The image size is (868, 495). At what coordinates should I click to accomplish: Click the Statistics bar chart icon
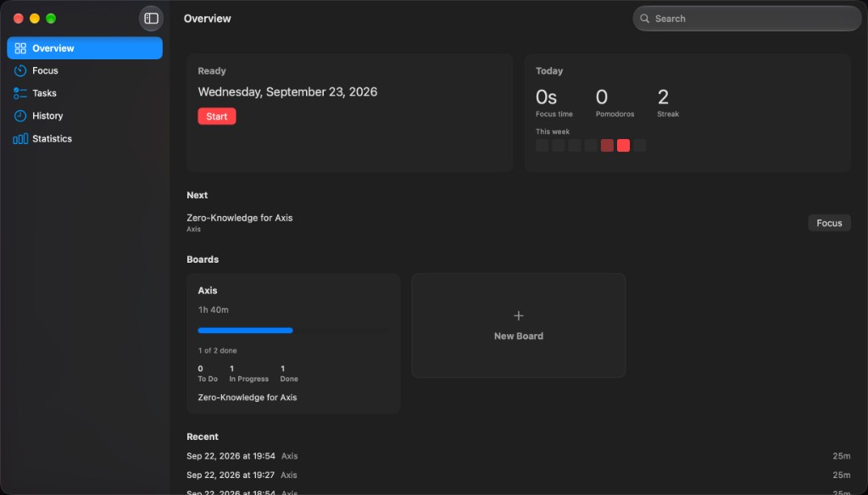click(20, 139)
